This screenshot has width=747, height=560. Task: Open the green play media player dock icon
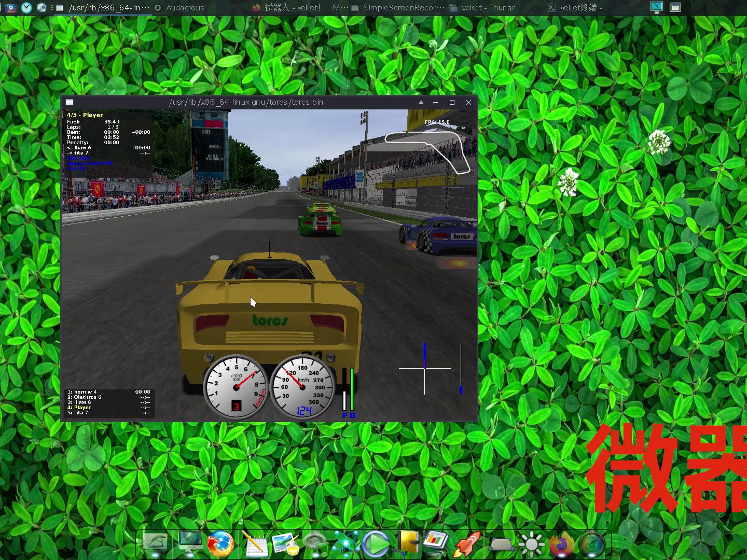(376, 544)
